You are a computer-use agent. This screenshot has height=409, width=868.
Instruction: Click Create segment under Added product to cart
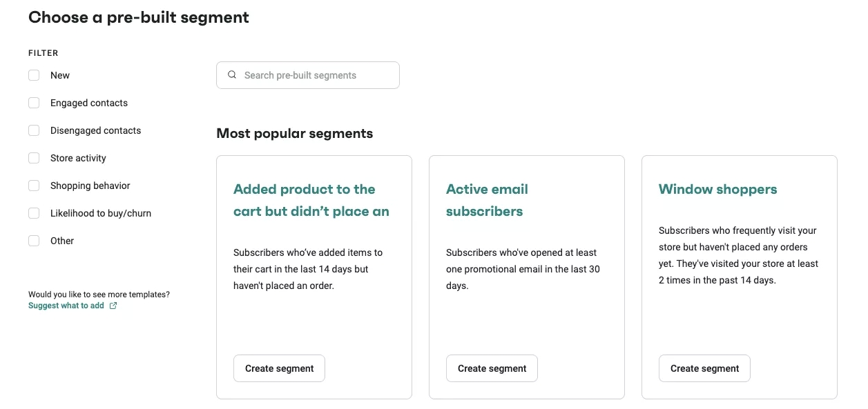279,368
